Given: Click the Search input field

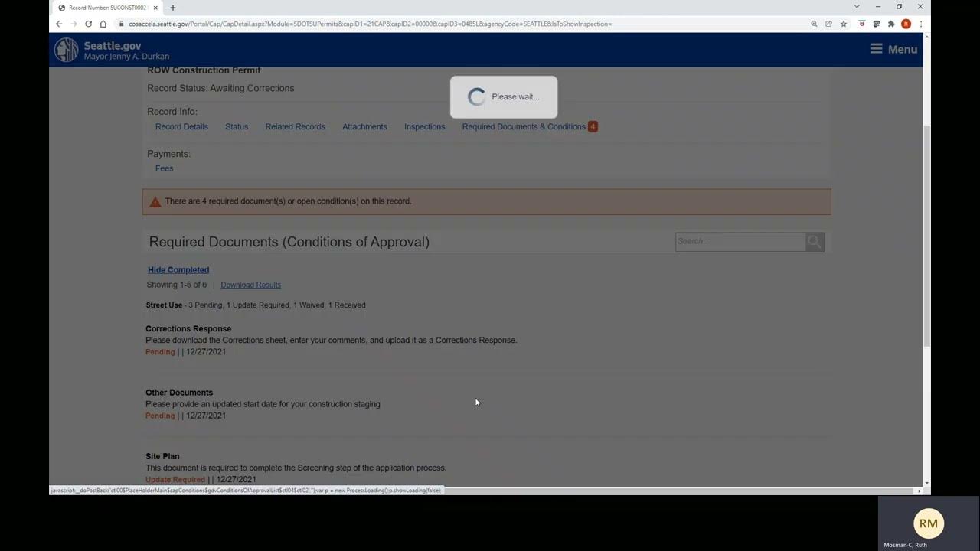Looking at the screenshot, I should point(740,242).
